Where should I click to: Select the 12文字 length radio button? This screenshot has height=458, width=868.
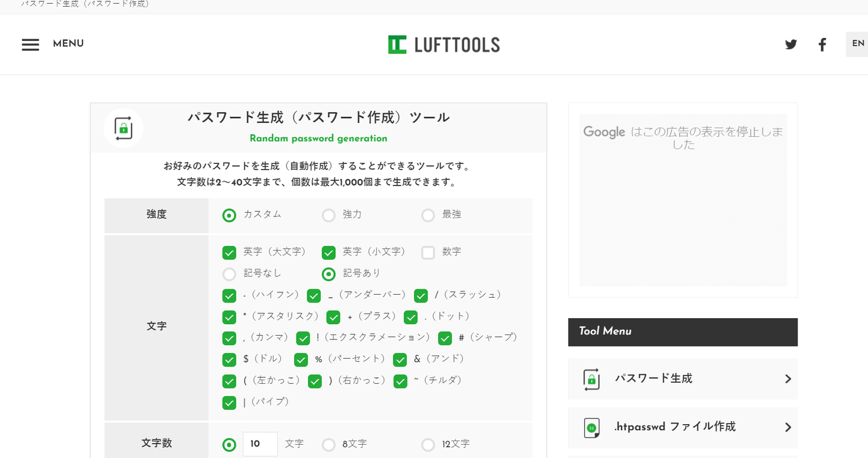[x=428, y=445]
